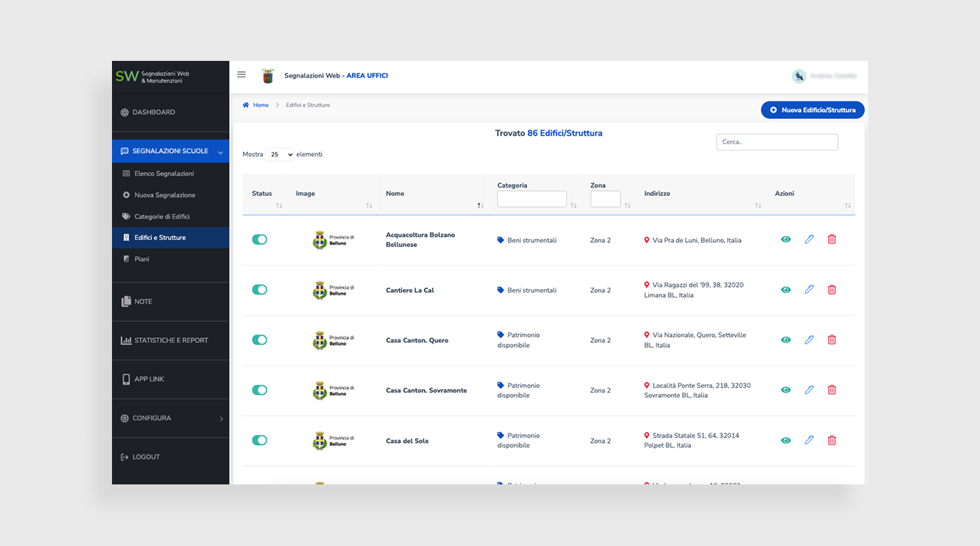This screenshot has height=546, width=980.
Task: Edit Cantiere La Cal with pencil icon
Action: point(809,290)
